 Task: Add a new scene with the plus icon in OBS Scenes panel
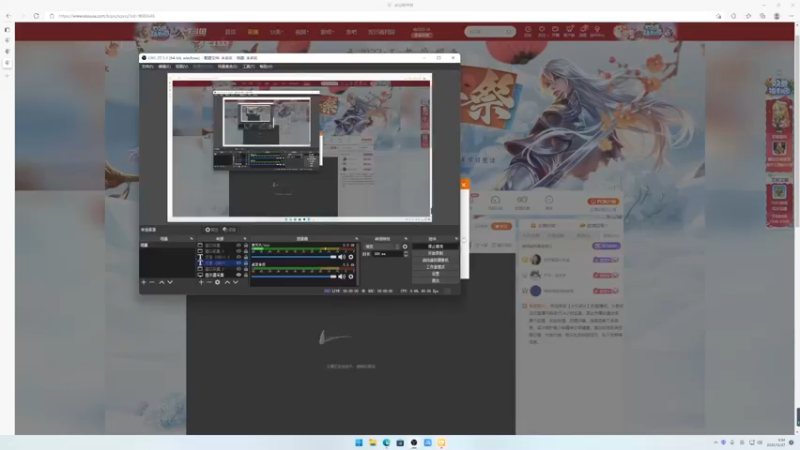(x=144, y=282)
